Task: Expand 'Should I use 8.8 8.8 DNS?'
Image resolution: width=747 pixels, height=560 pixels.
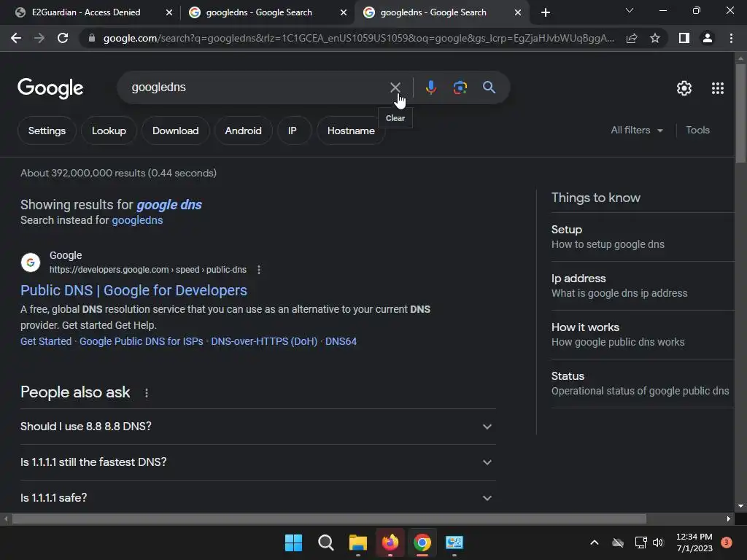Action: [258, 427]
